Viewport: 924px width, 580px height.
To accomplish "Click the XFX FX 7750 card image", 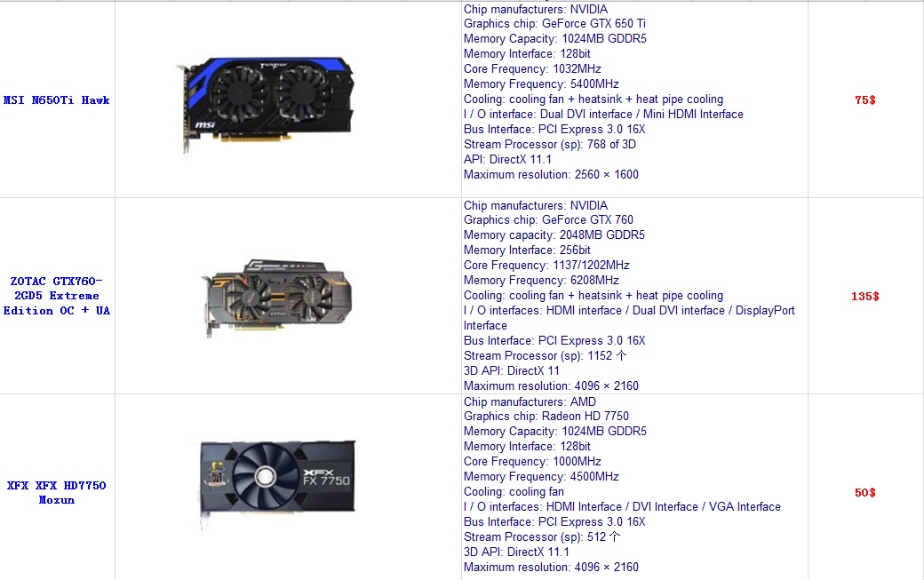I will pos(277,480).
